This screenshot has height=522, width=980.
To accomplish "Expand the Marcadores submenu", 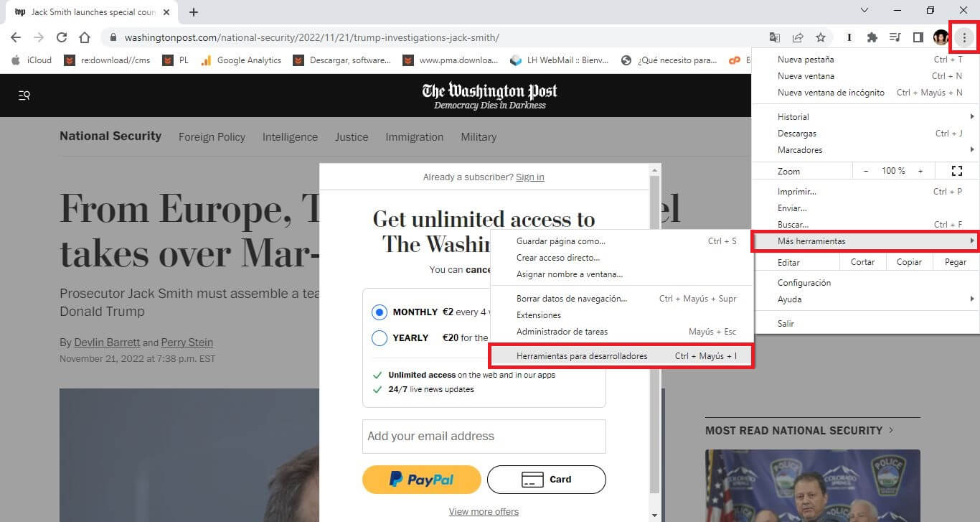I will pos(865,150).
